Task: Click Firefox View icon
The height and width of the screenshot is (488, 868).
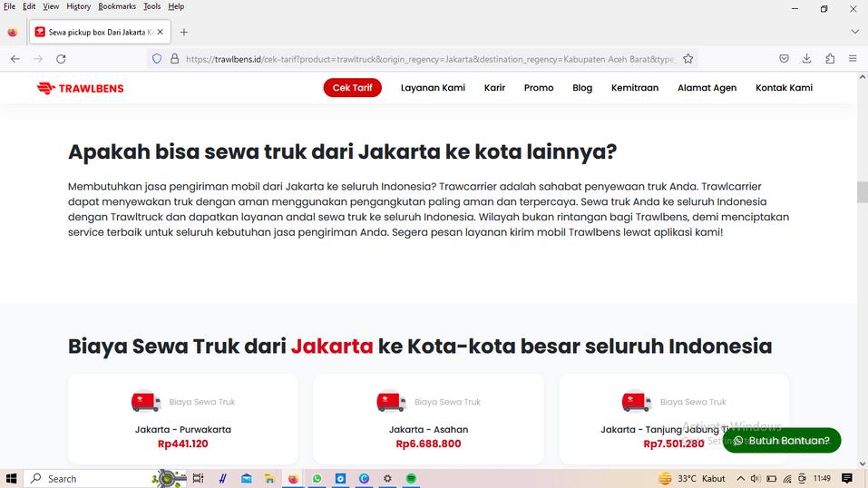Action: pyautogui.click(x=12, y=32)
